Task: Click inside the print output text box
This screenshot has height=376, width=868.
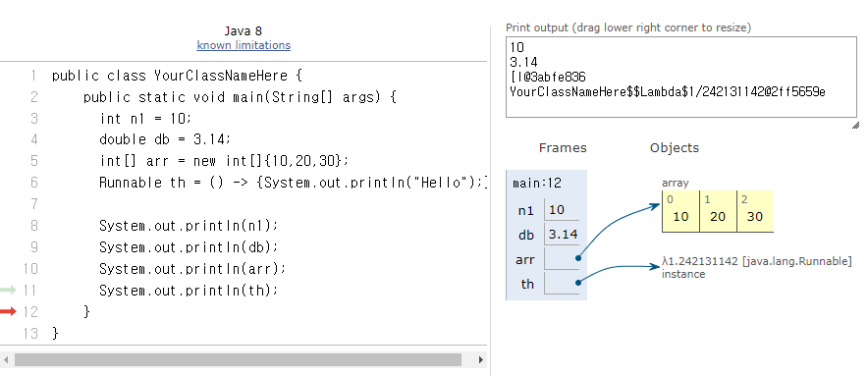Action: click(x=681, y=77)
